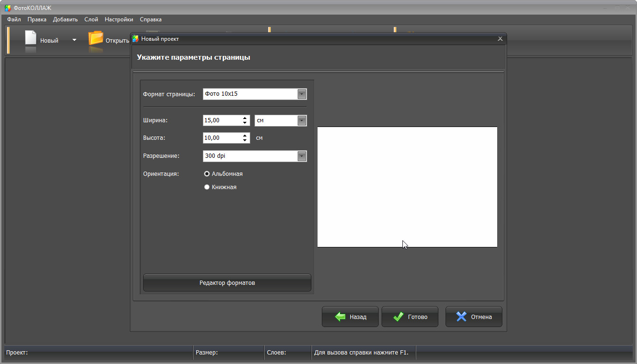Expand the Формат страницы dropdown

point(302,94)
